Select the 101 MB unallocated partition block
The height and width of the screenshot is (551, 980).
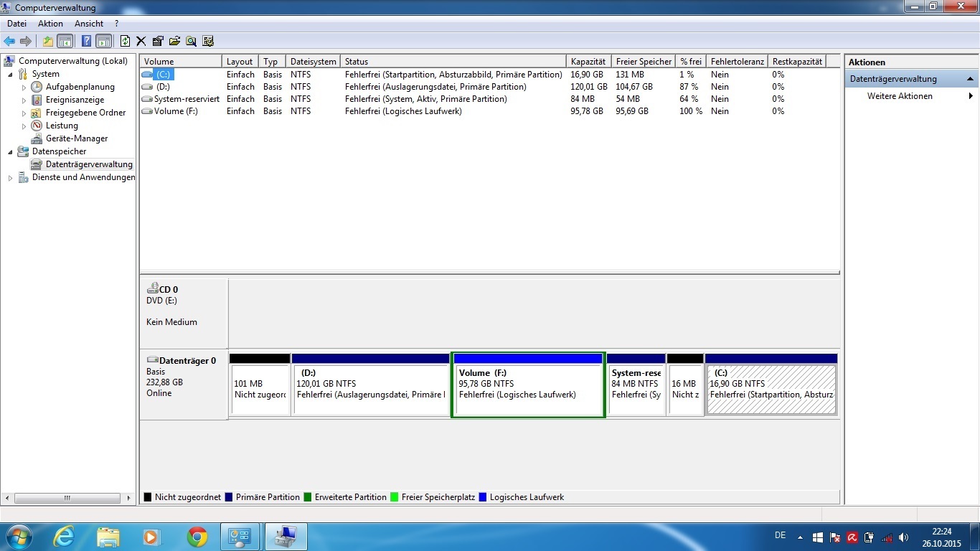tap(260, 384)
